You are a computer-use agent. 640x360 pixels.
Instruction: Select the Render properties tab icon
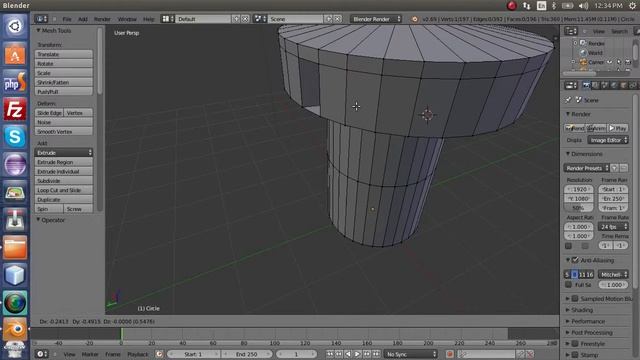click(587, 85)
